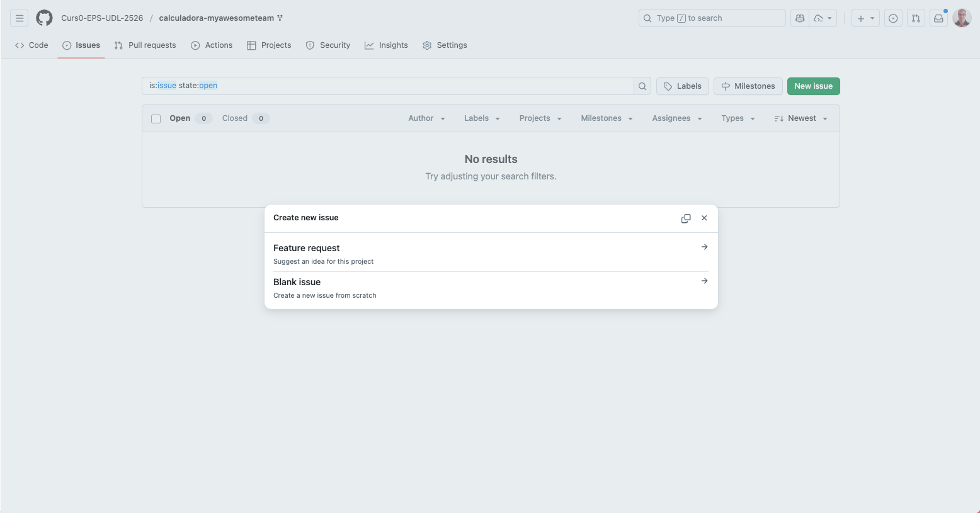
Task: Expand the Types filter dropdown
Action: tap(738, 118)
